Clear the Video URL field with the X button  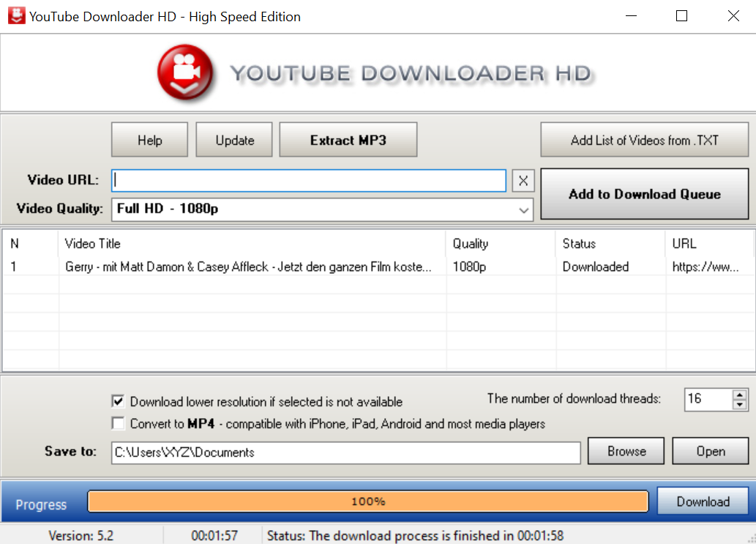[523, 181]
